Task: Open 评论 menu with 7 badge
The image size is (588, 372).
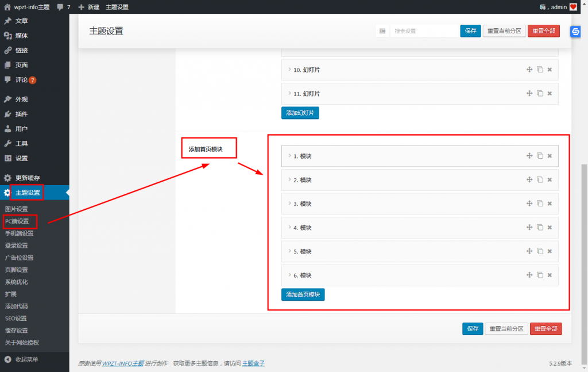Action: pos(25,79)
